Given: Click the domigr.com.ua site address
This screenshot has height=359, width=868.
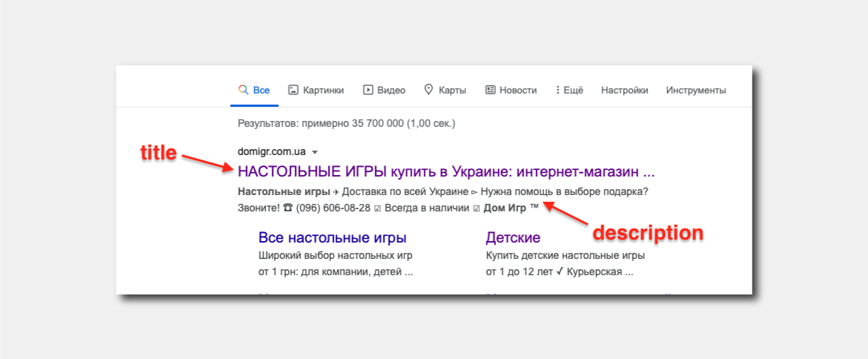Looking at the screenshot, I should pyautogui.click(x=272, y=151).
